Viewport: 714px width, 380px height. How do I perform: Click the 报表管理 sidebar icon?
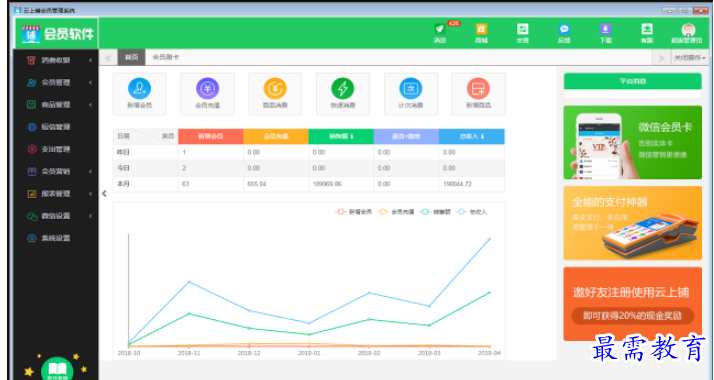coord(31,194)
